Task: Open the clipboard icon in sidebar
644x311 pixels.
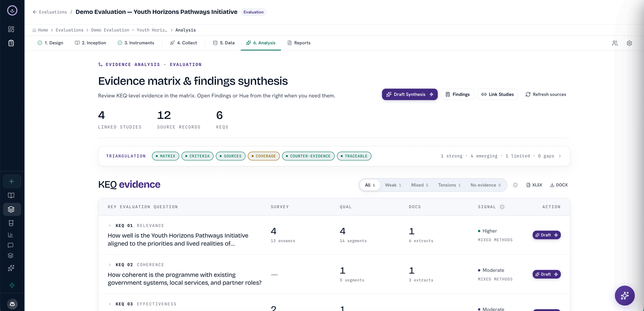Action: 11,43
